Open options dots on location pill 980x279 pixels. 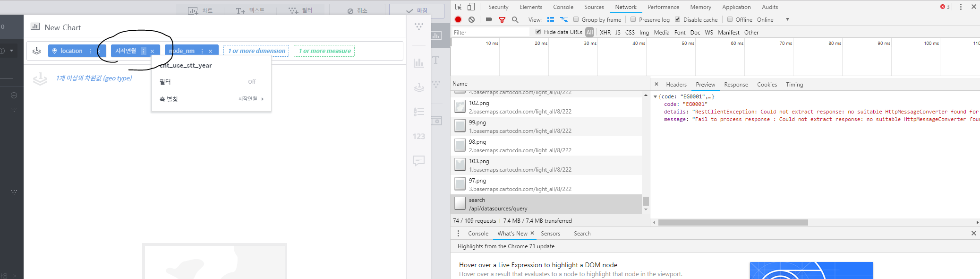click(90, 51)
